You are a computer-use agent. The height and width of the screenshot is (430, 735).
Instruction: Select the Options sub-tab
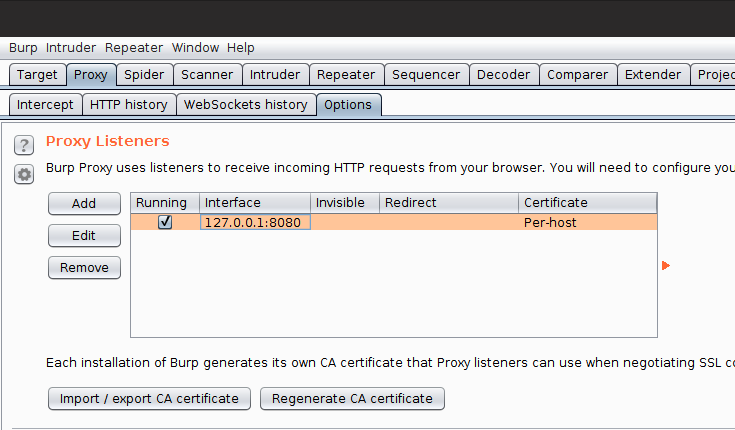[348, 105]
